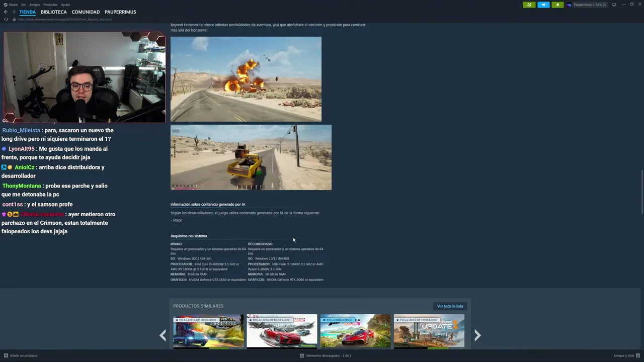
Task: Show next similar products with right arrow
Action: [477, 335]
